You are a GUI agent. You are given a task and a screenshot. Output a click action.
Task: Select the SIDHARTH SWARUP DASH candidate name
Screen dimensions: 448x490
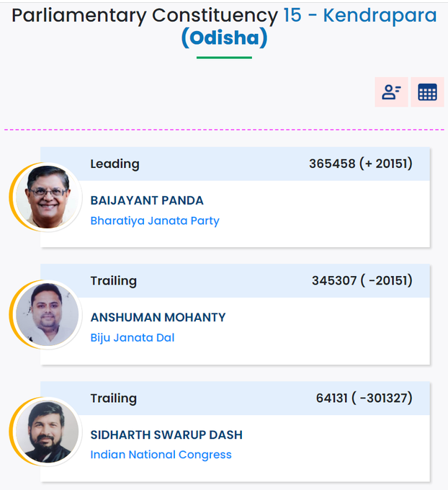166,435
